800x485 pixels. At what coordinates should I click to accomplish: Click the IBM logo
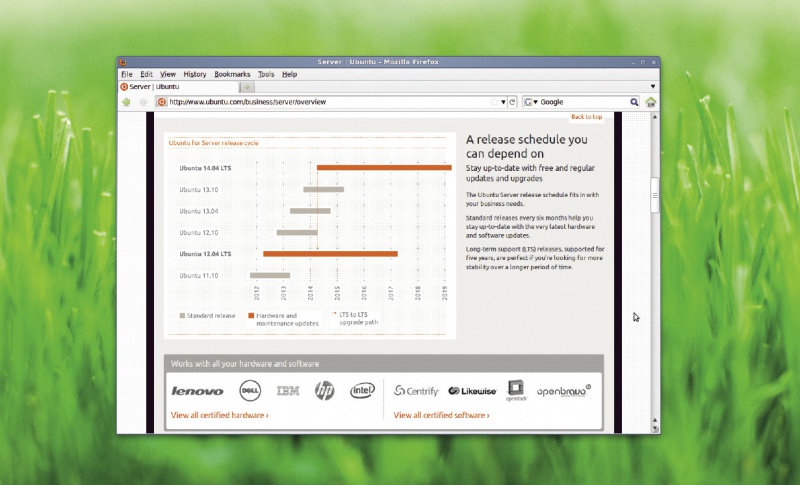coord(288,391)
